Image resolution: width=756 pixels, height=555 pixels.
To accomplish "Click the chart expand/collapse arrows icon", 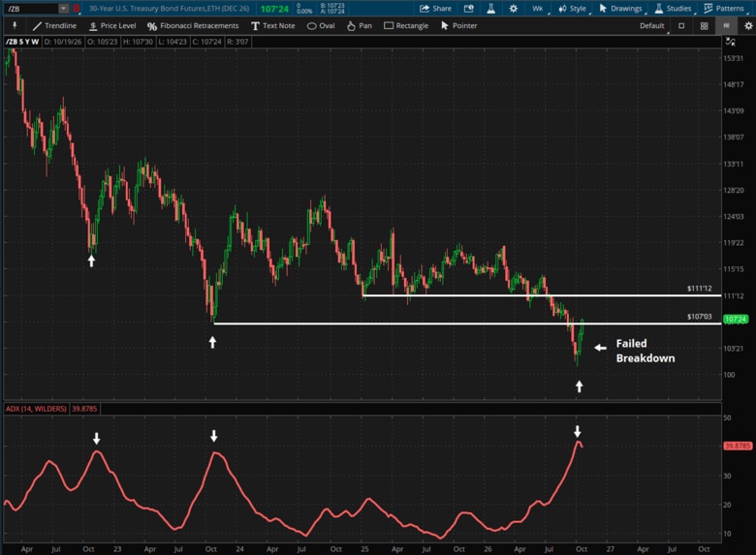I will click(x=731, y=42).
